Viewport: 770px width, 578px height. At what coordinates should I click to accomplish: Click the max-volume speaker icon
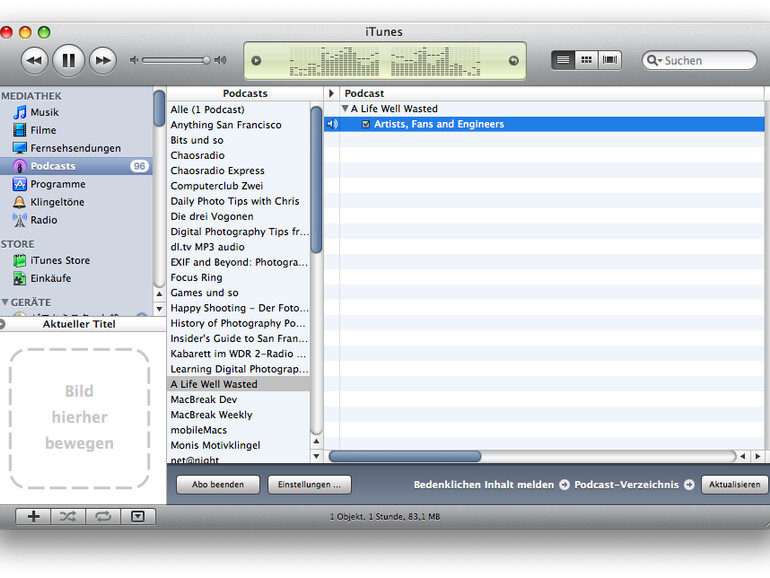[220, 60]
